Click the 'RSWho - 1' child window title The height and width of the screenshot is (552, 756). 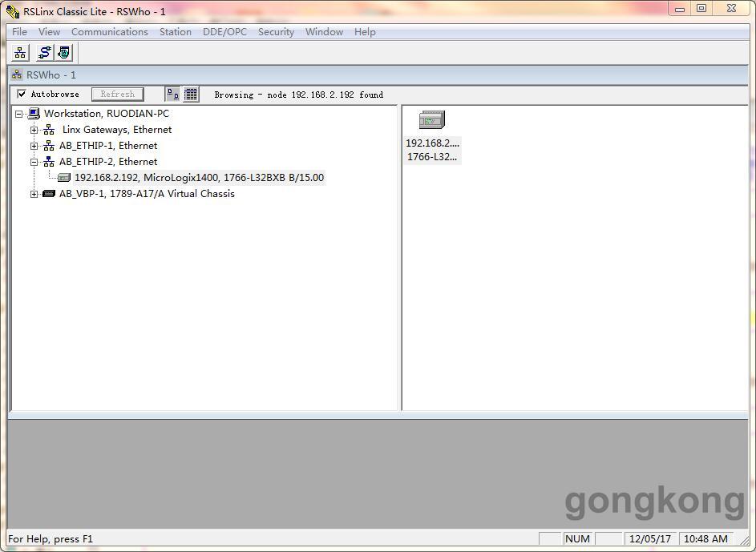coord(51,75)
